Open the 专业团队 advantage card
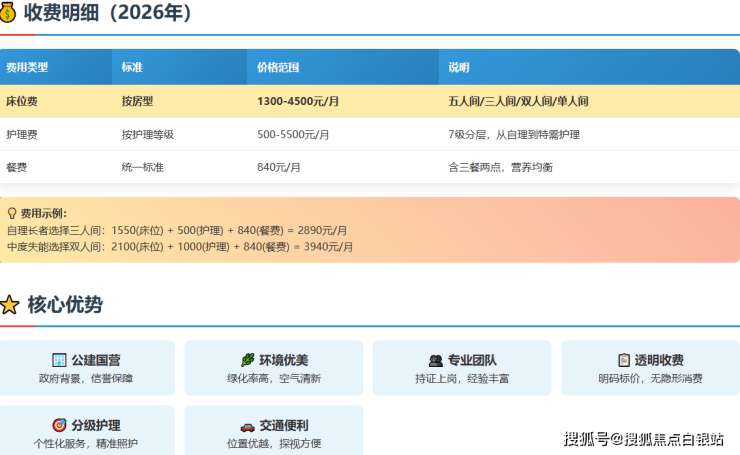 pyautogui.click(x=462, y=368)
